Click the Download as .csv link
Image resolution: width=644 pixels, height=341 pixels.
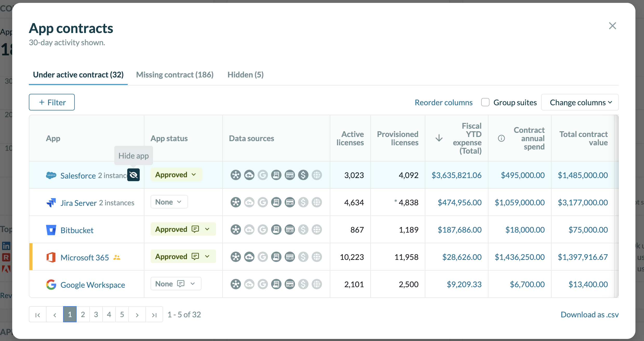pyautogui.click(x=589, y=314)
